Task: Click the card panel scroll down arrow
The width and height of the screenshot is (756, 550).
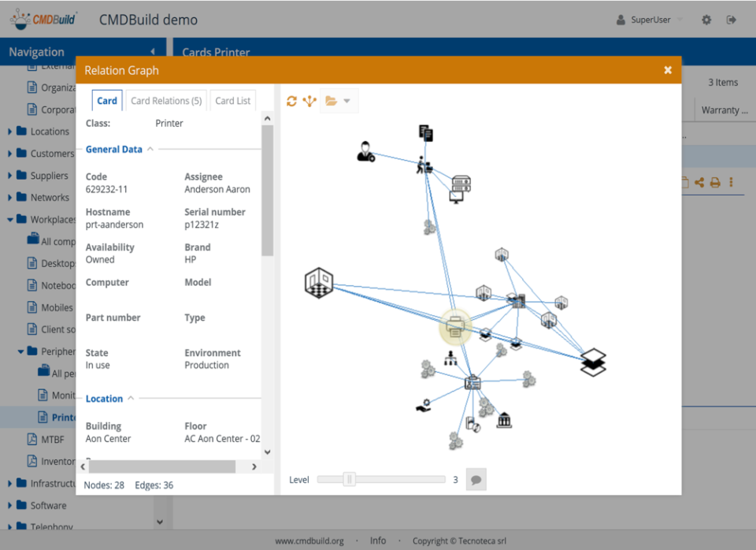Action: (x=268, y=452)
